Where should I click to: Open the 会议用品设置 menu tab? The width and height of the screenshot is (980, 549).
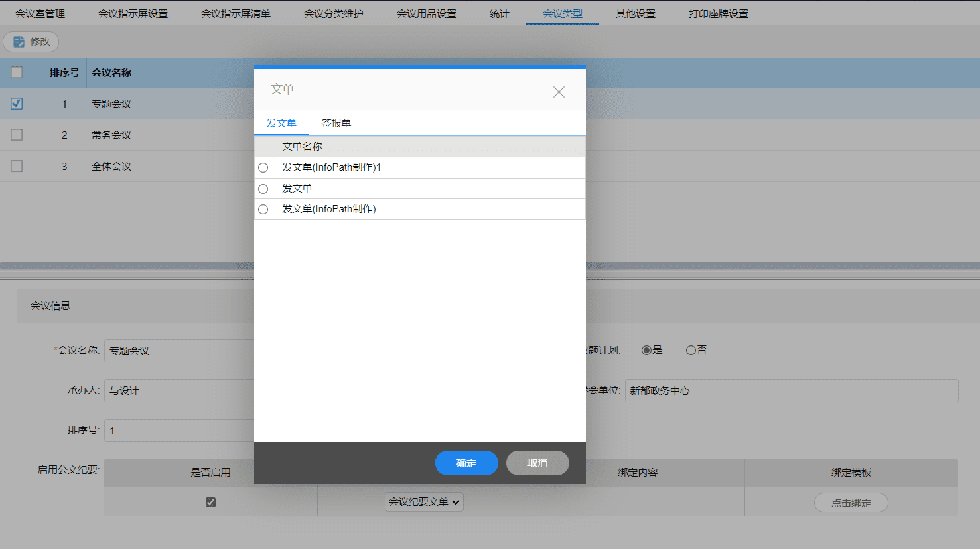427,13
